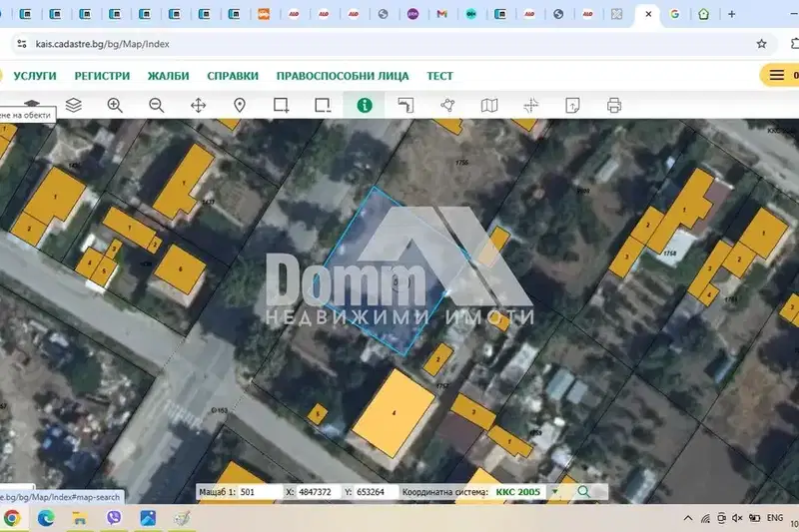Close the active browser tab
The height and width of the screenshot is (532, 799).
click(648, 14)
